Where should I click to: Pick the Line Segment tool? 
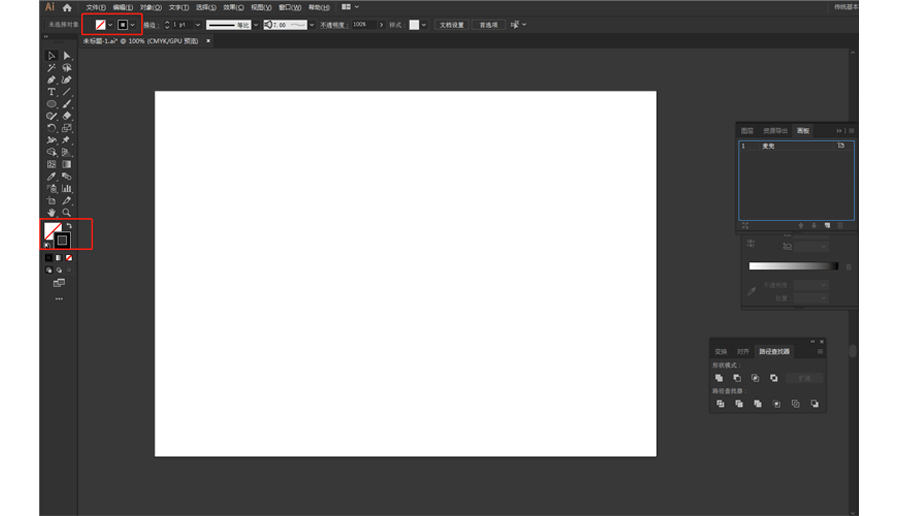(x=67, y=92)
